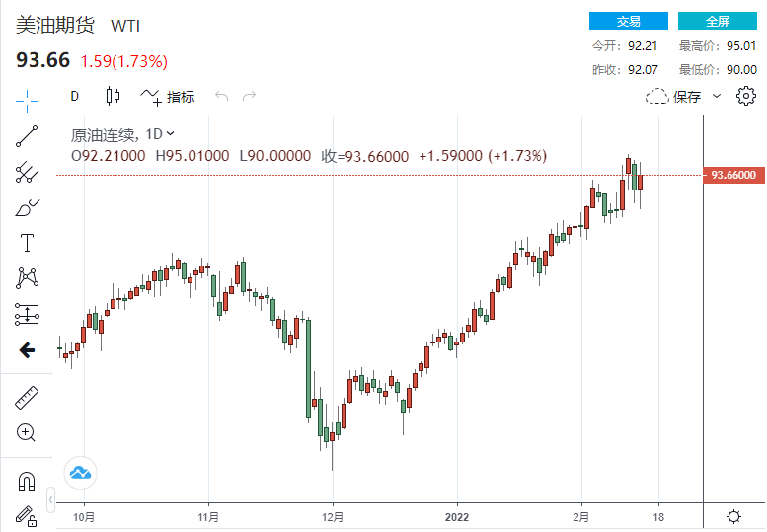Open the pitchfork drawing tools
Viewport: 767px width, 532px height.
pos(27,173)
